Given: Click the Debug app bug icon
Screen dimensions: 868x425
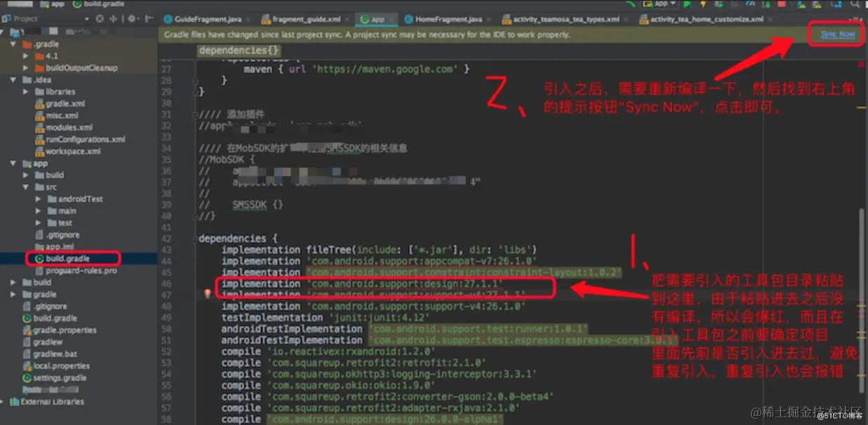Looking at the screenshot, I should [x=719, y=4].
